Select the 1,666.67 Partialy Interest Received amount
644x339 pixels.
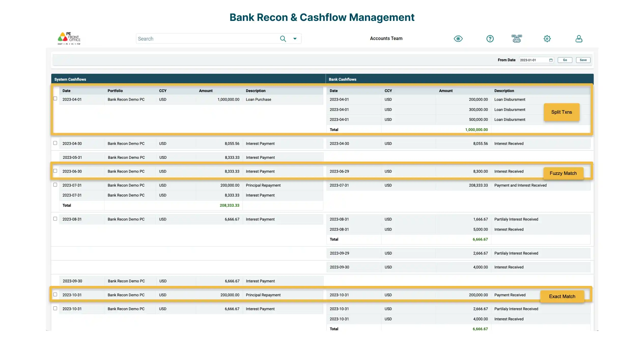[480, 219]
